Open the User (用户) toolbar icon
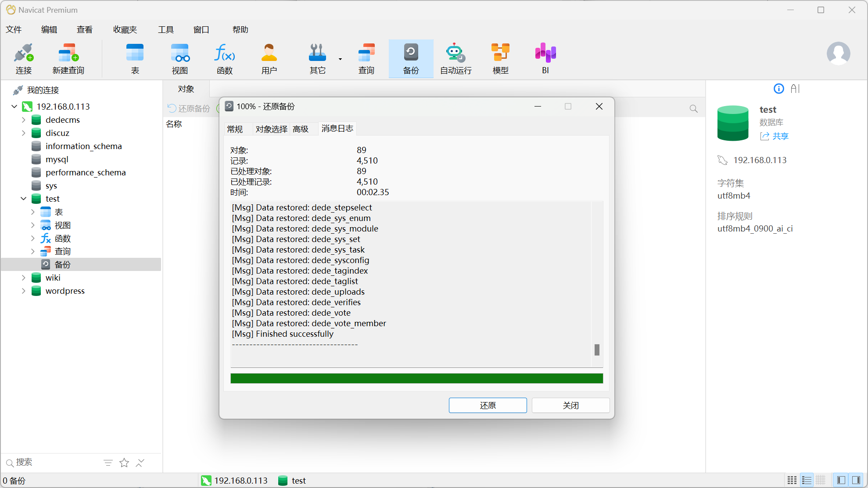The width and height of the screenshot is (868, 488). point(269,59)
